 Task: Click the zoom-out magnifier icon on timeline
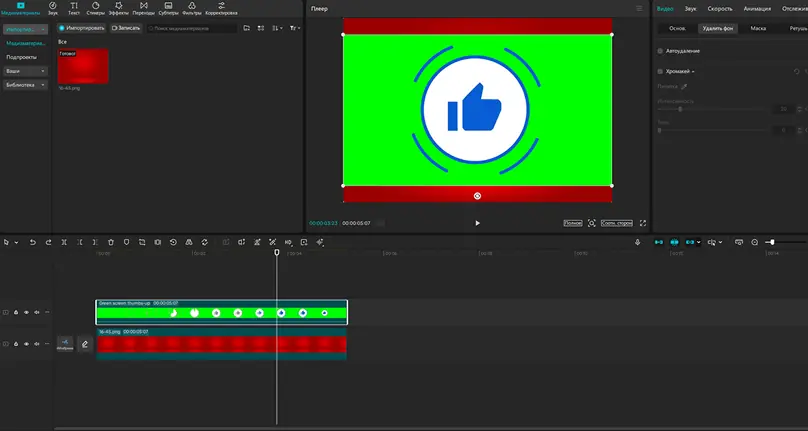755,242
